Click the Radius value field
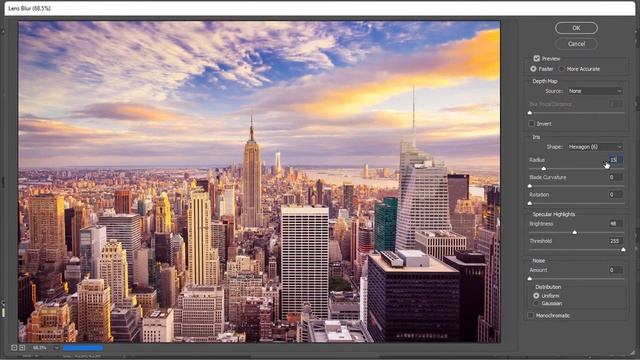640x360 pixels. coord(616,160)
